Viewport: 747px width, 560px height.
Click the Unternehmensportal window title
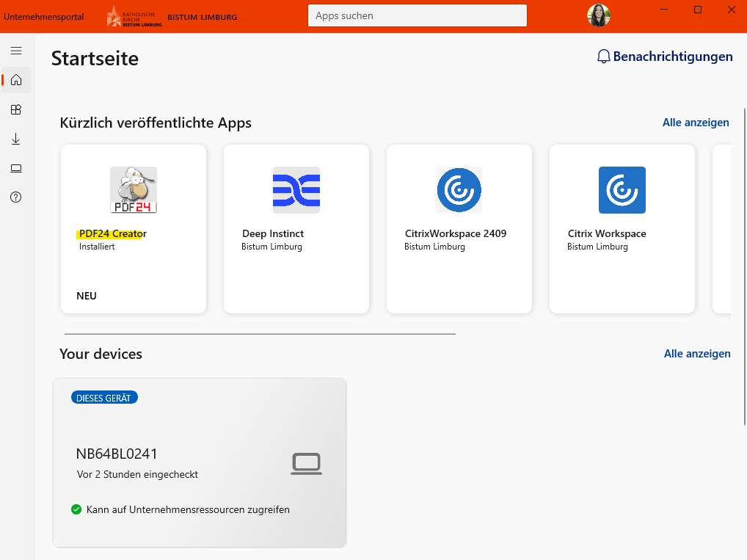(x=44, y=17)
